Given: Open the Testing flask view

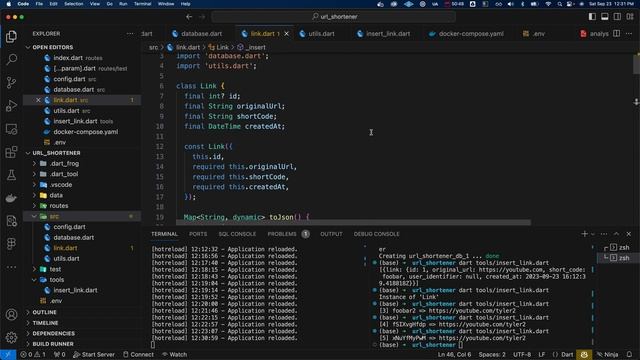Looking at the screenshot, I should point(11,175).
